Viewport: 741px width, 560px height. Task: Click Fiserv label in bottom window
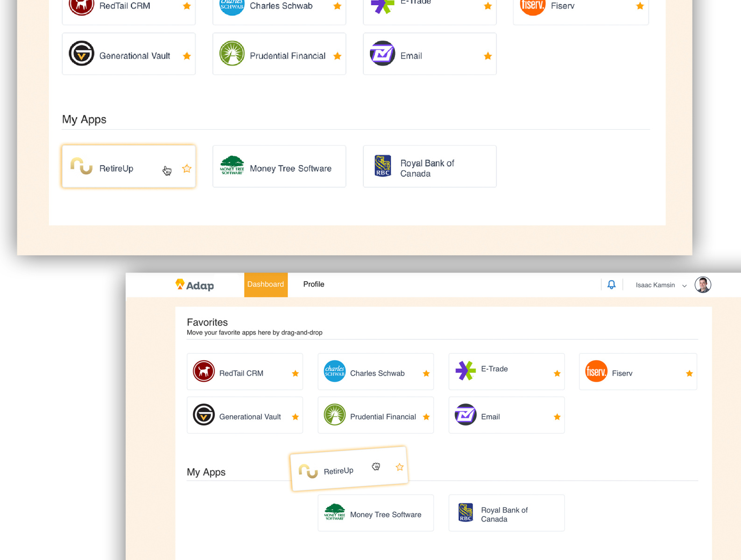pyautogui.click(x=622, y=373)
